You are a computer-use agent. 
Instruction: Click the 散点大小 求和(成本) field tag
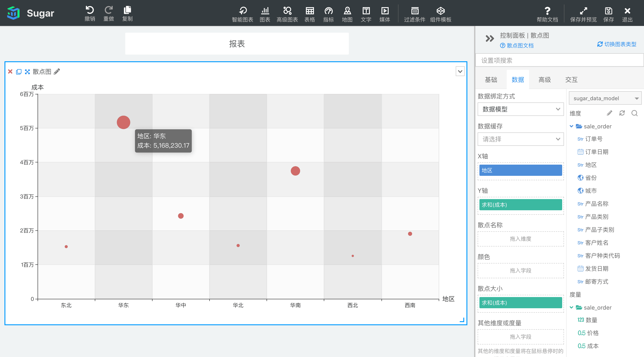coord(521,303)
